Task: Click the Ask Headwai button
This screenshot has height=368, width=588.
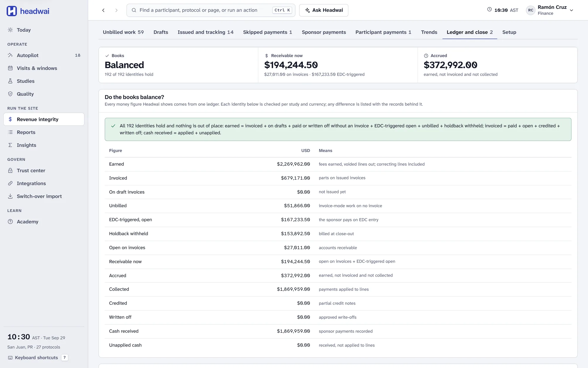Action: [x=324, y=10]
